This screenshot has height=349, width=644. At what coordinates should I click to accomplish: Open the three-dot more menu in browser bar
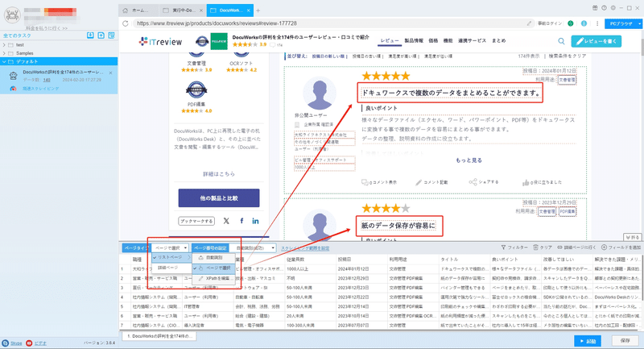click(597, 23)
